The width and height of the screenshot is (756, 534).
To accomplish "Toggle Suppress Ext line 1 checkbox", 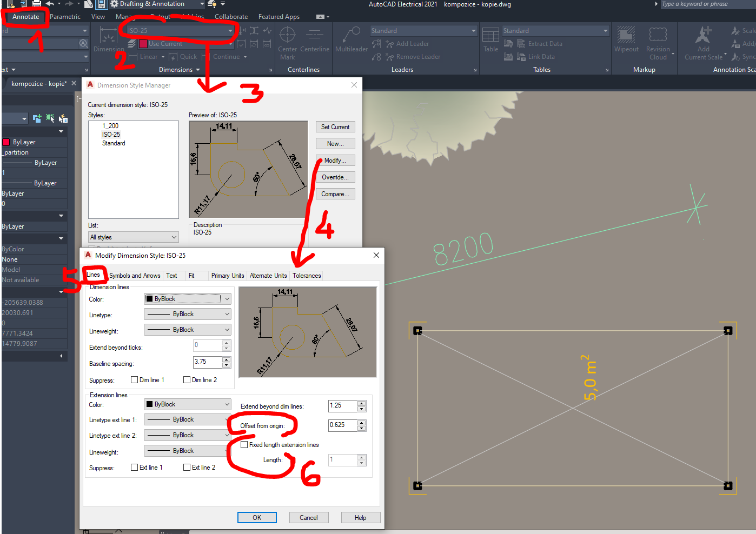I will pos(134,468).
